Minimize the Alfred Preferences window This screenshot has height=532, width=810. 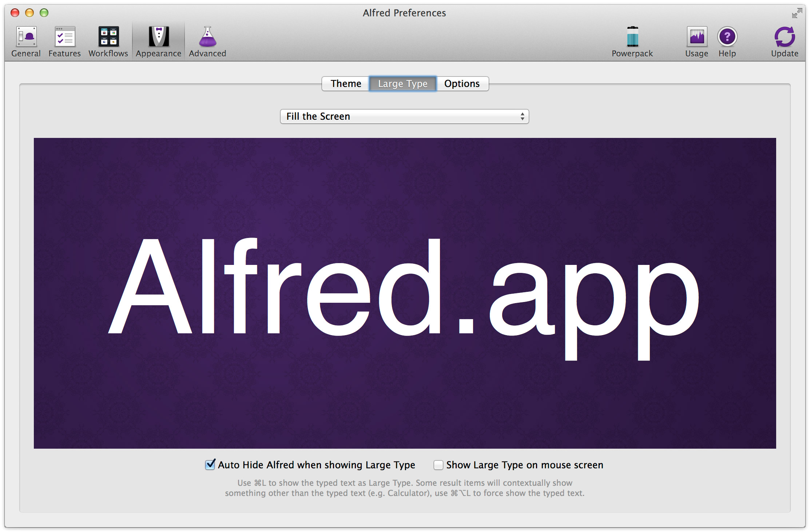pyautogui.click(x=29, y=13)
